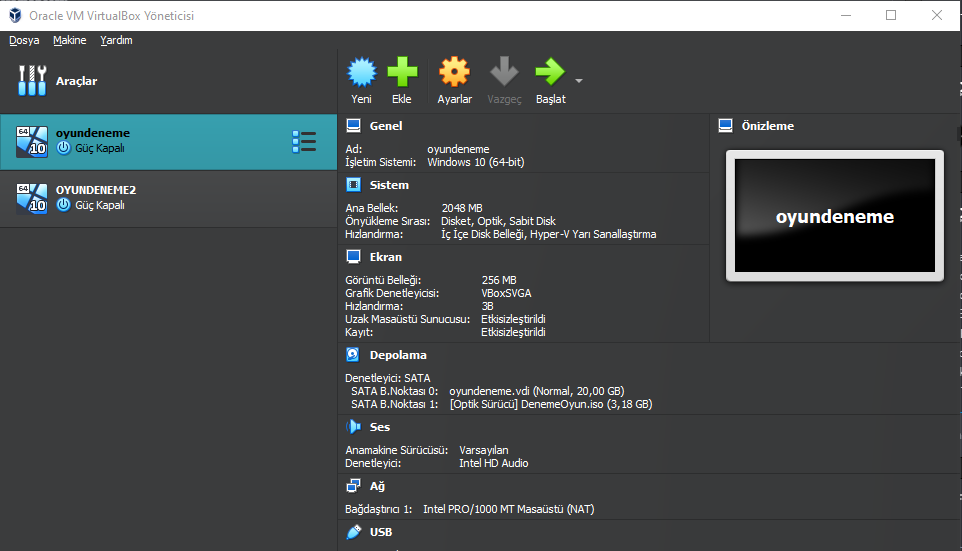Click the Genel section monitor icon
Viewport: 962px width, 551px height.
(x=353, y=126)
